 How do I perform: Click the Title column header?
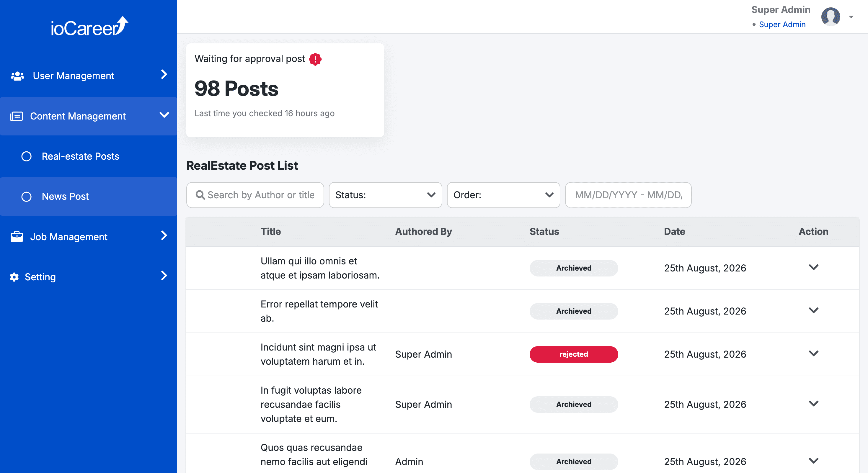point(270,231)
